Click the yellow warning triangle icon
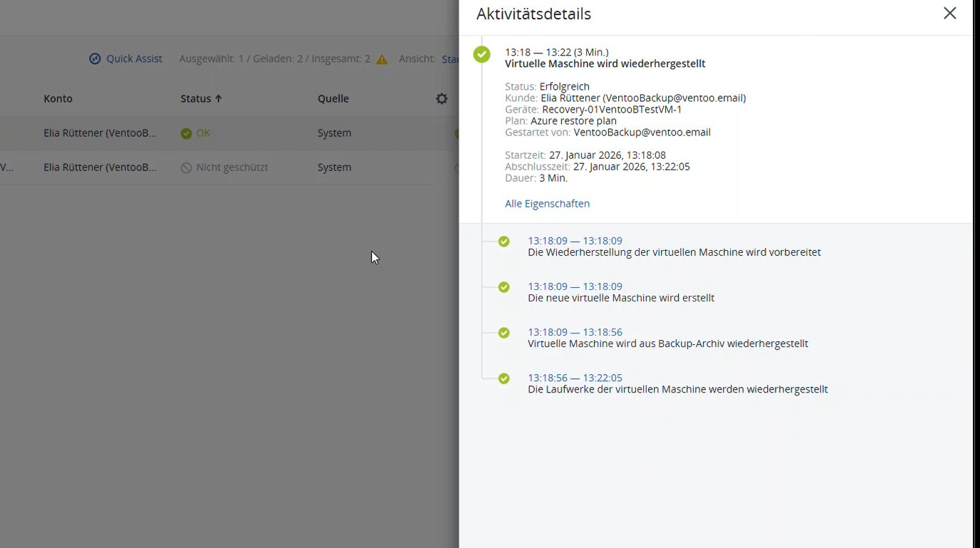The height and width of the screenshot is (548, 980). [x=382, y=60]
